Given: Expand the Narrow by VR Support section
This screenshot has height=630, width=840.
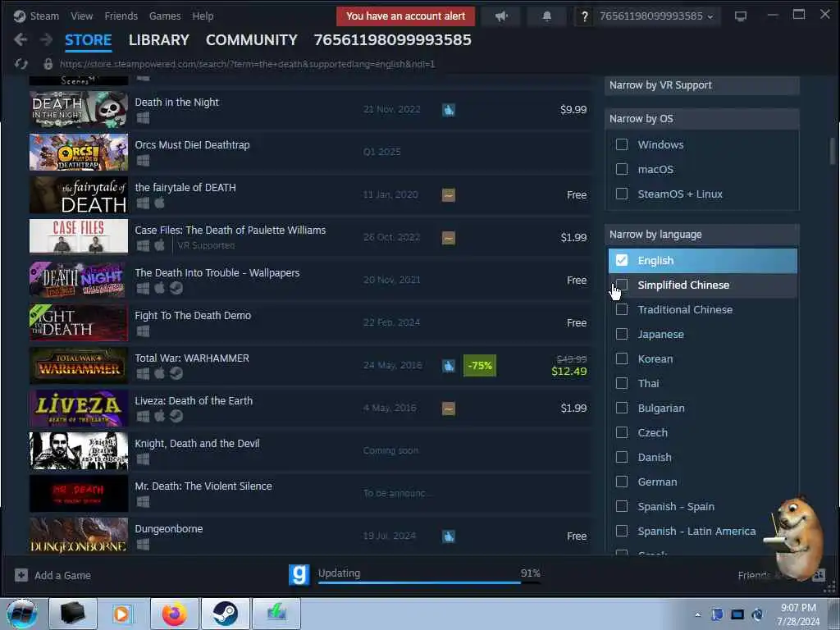Looking at the screenshot, I should (702, 85).
